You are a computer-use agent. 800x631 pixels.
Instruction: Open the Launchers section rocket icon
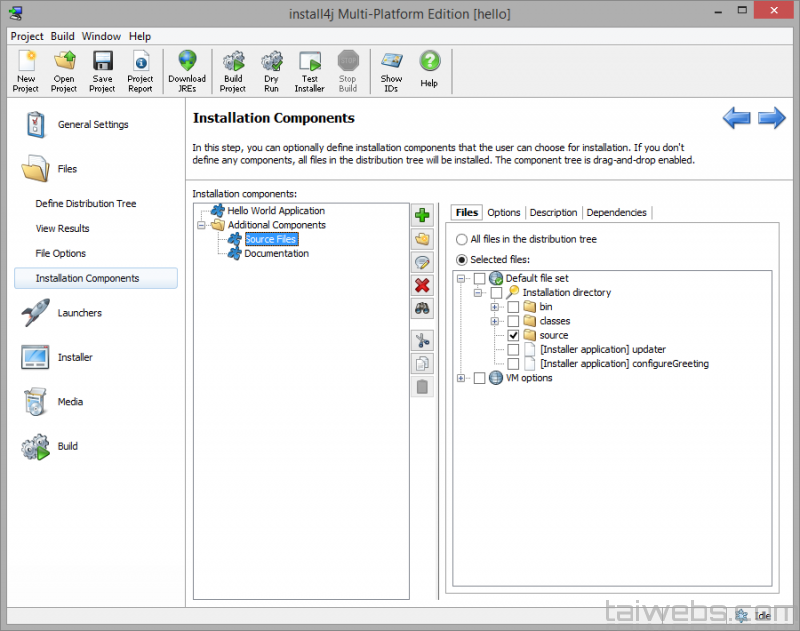(36, 313)
